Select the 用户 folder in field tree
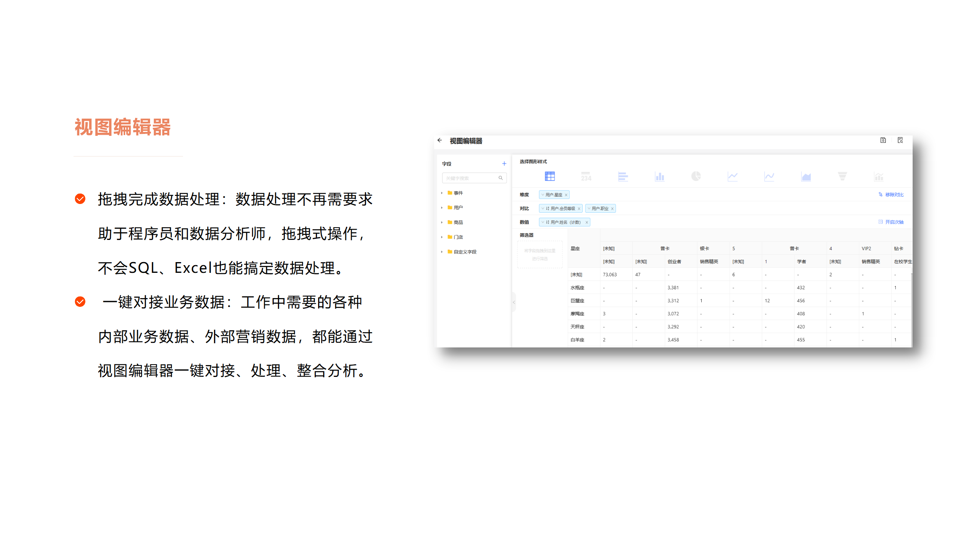Viewport: 980px width, 551px height. click(455, 208)
